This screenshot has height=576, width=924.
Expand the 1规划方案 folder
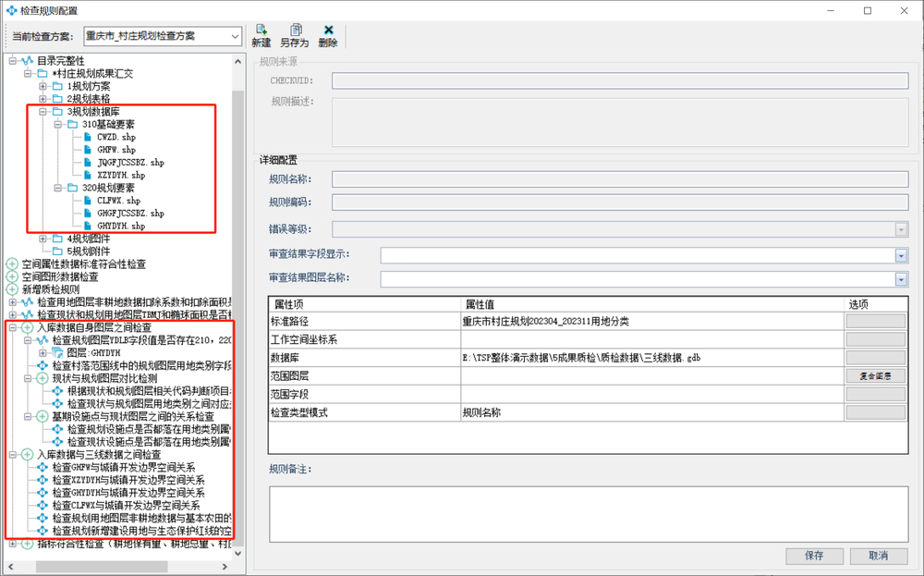pos(43,86)
